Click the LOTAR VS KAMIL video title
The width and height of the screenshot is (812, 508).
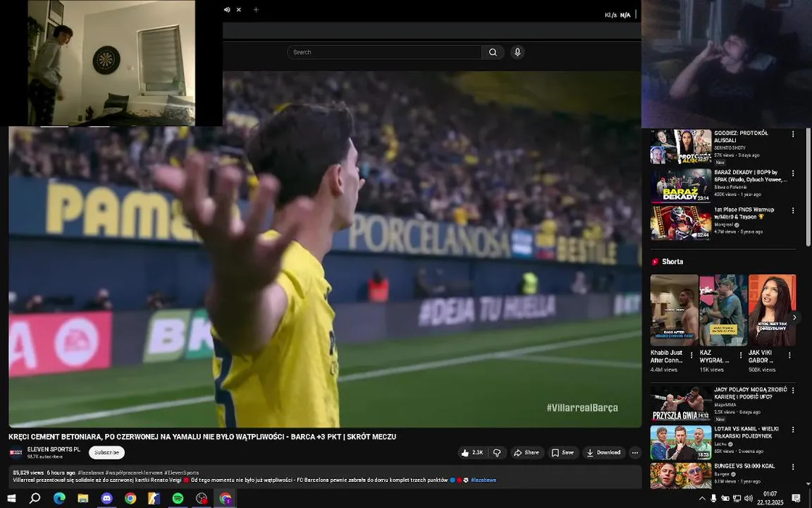pyautogui.click(x=746, y=433)
